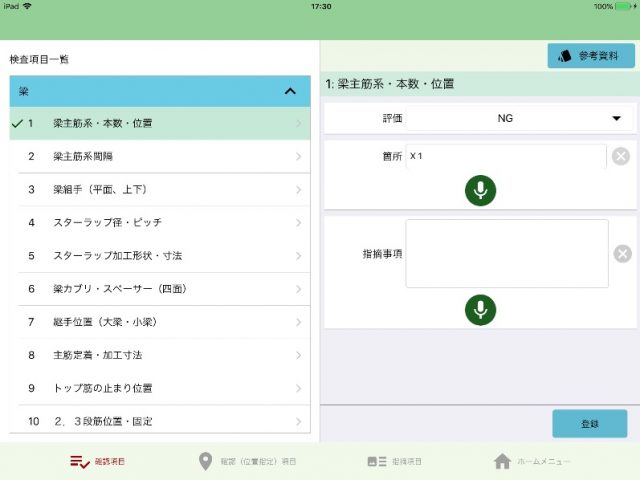This screenshot has width=640, height=480.
Task: Open item 9 トップ筋の止まり位置
Action: (x=160, y=387)
